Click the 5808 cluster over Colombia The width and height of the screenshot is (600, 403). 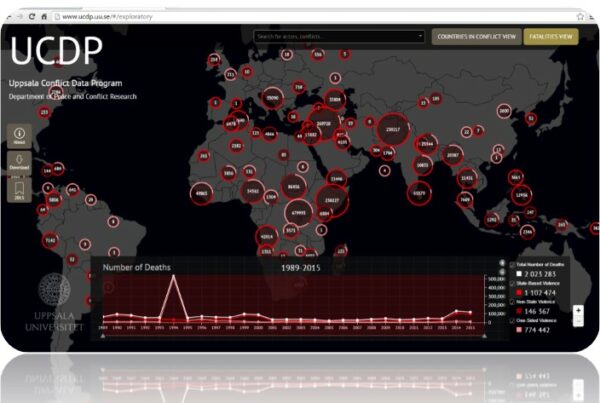(54, 199)
